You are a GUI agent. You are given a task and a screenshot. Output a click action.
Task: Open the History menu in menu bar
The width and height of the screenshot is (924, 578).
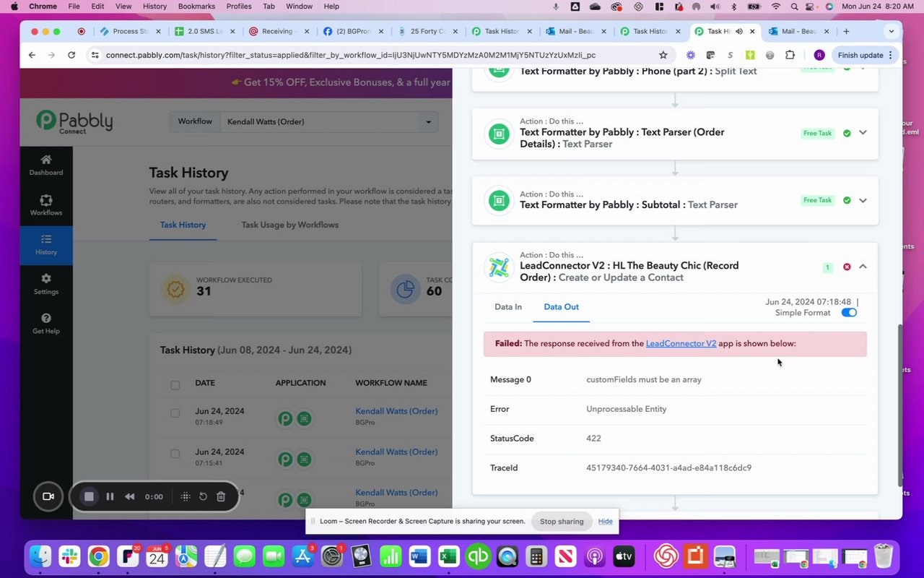pos(154,7)
